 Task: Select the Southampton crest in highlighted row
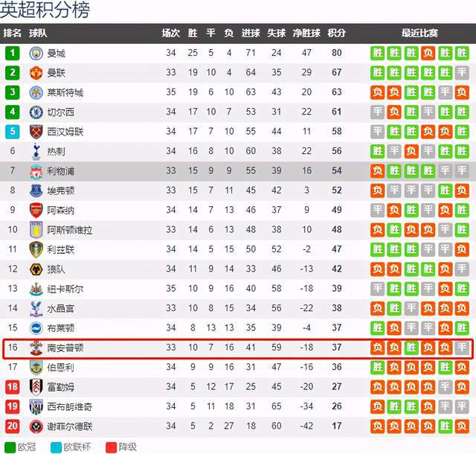(x=36, y=348)
